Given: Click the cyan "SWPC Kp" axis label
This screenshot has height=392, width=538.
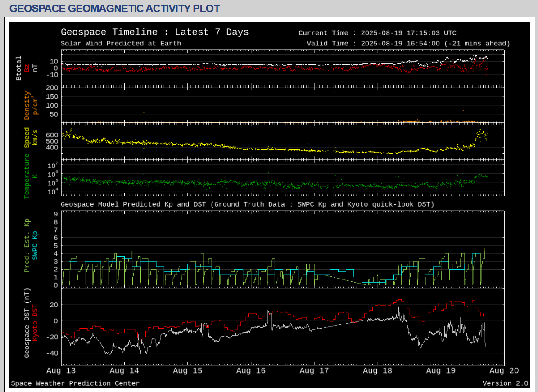Looking at the screenshot, I should [x=35, y=246].
